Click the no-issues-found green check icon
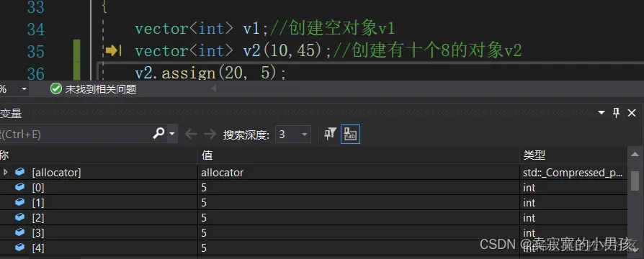This screenshot has width=644, height=259. [x=56, y=88]
